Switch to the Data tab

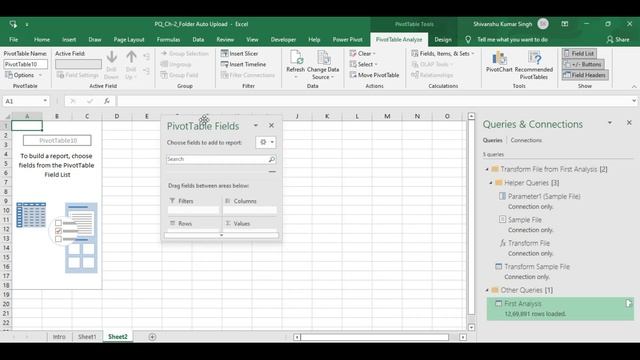(x=198, y=40)
